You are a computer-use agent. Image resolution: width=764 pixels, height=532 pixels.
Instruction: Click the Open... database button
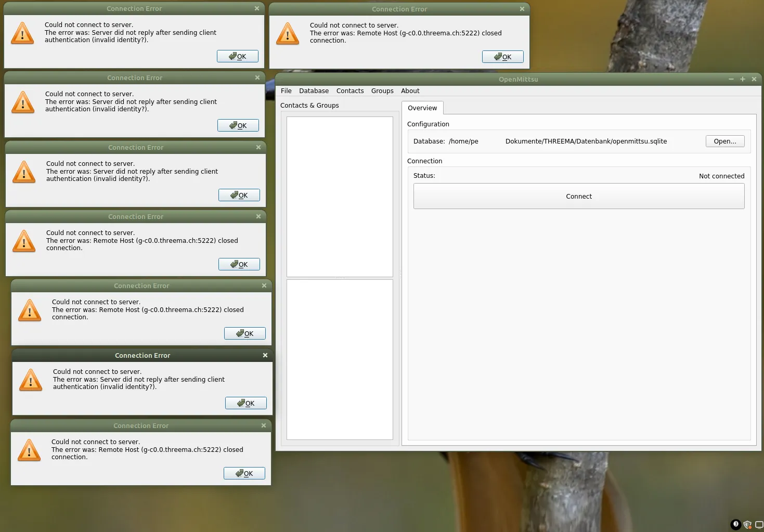pos(724,141)
